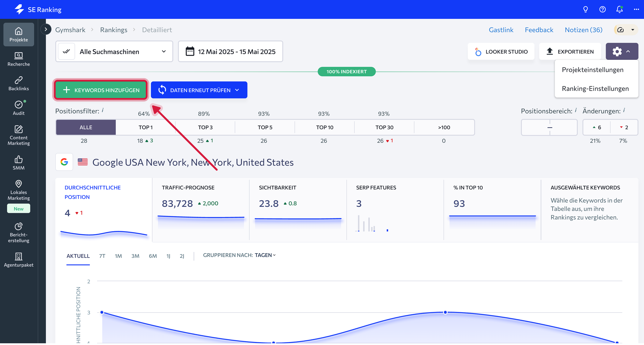Switch to the 3M chart range tab
The width and height of the screenshot is (644, 345).
point(135,256)
